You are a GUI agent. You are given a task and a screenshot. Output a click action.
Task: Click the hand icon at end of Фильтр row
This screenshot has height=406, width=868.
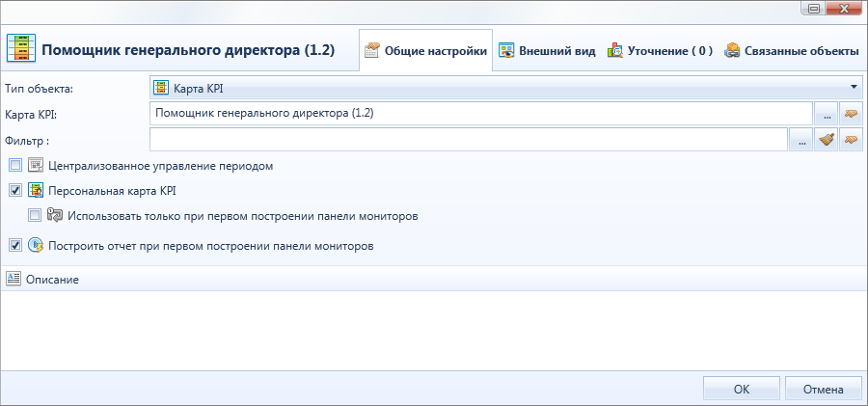tap(851, 140)
